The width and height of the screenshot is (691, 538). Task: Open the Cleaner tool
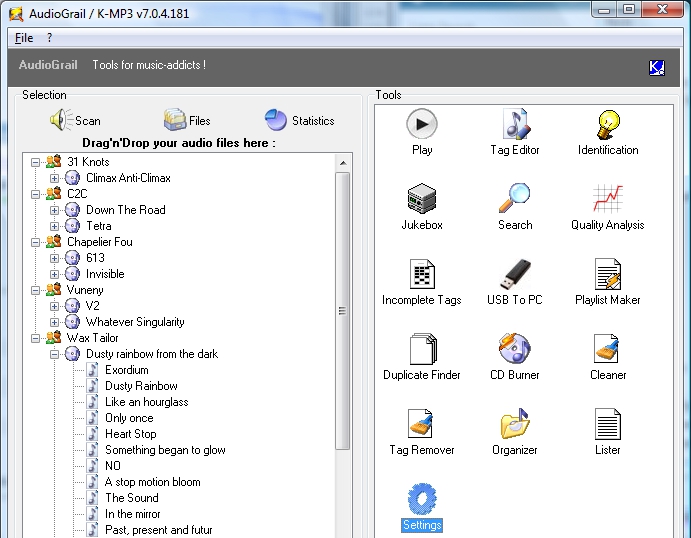tap(608, 357)
